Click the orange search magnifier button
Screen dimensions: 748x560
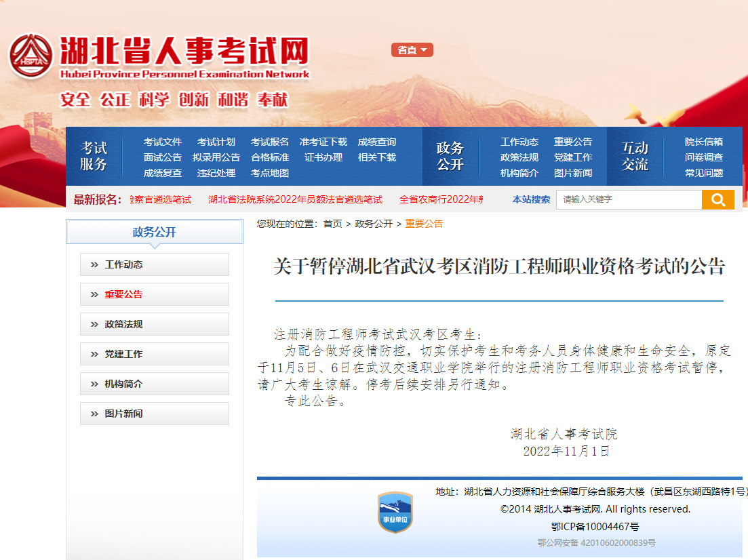tap(717, 200)
